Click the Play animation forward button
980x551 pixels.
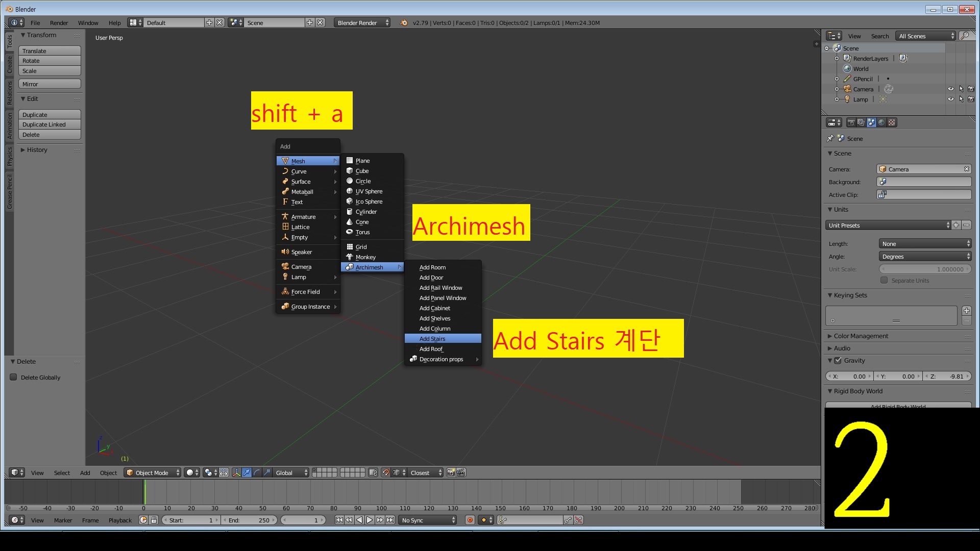pos(370,520)
